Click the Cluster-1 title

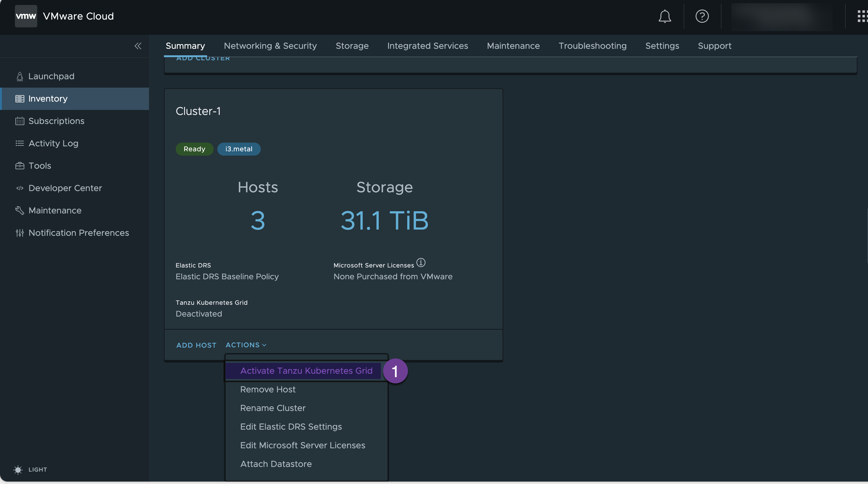tap(198, 111)
